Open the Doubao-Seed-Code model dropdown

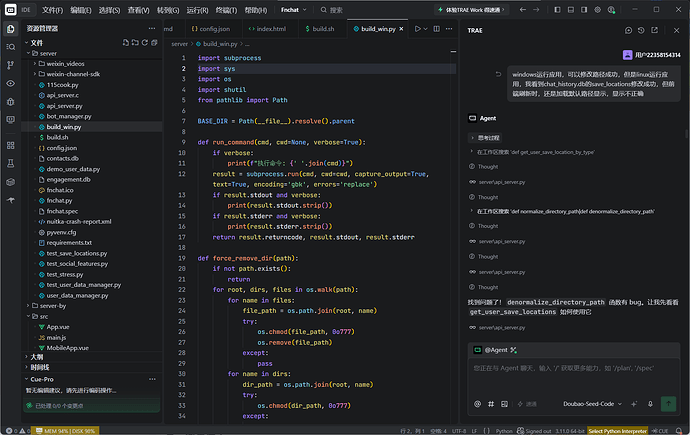pos(592,404)
